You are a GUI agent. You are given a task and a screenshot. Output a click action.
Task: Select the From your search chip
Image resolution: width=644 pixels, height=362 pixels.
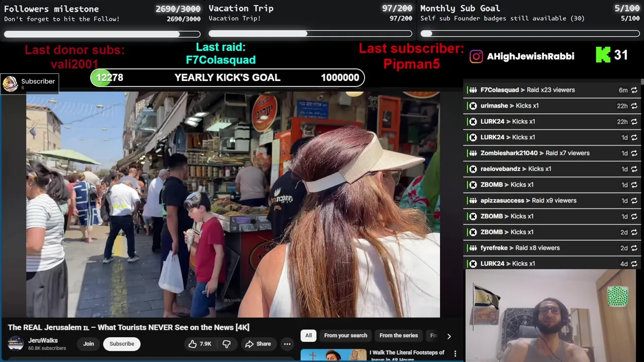(x=346, y=335)
